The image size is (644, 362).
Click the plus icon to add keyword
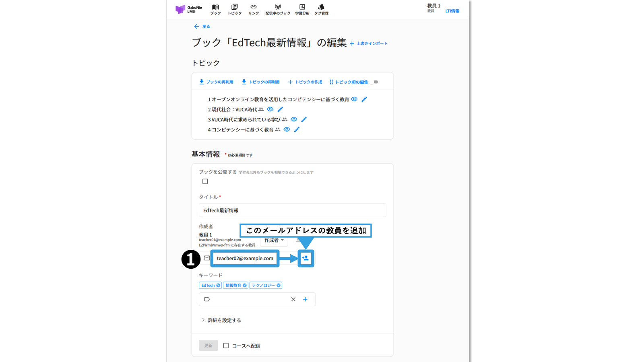tap(305, 299)
